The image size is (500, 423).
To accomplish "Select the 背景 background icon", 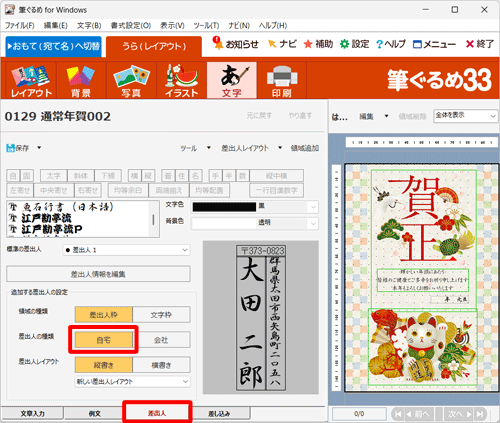I will click(81, 80).
